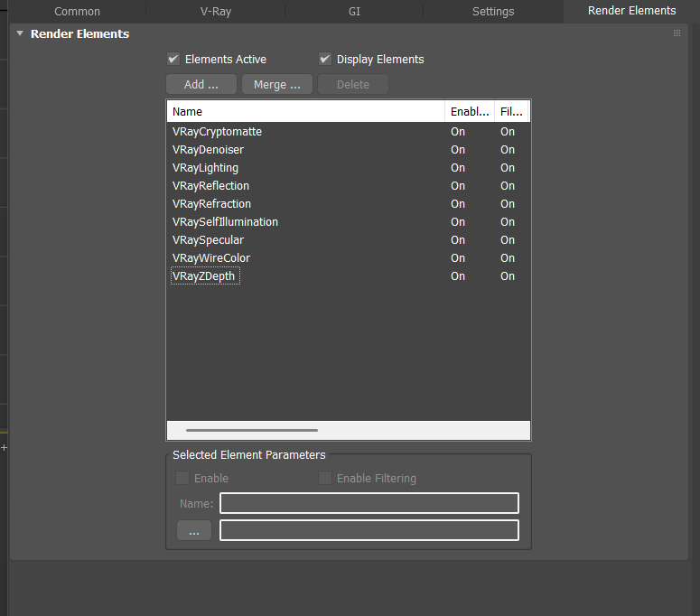Select VRayCryptomatte in the elements list
The height and width of the screenshot is (616, 700).
217,132
